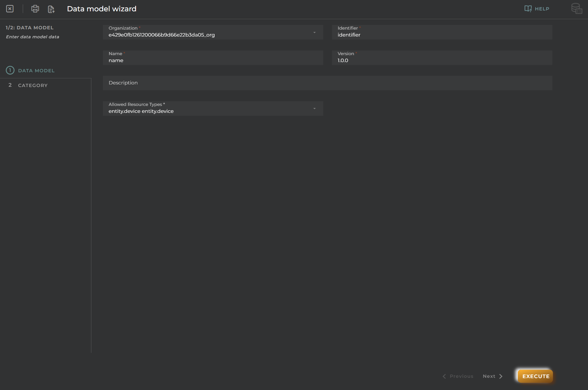Click 'Enter data model data' text

coord(32,37)
